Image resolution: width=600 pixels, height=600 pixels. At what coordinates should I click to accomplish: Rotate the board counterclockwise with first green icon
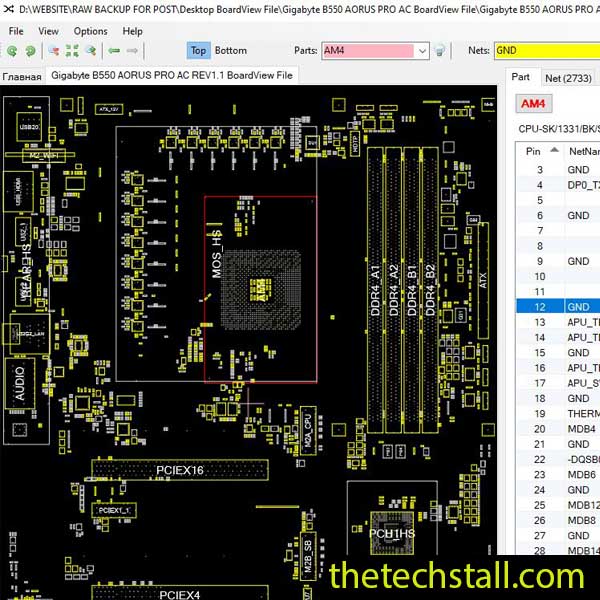point(12,51)
